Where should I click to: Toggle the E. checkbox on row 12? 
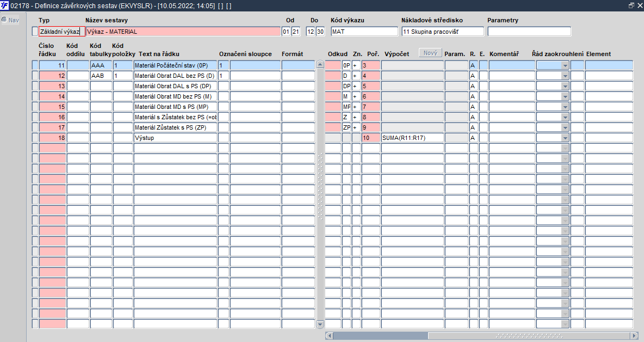click(483, 76)
